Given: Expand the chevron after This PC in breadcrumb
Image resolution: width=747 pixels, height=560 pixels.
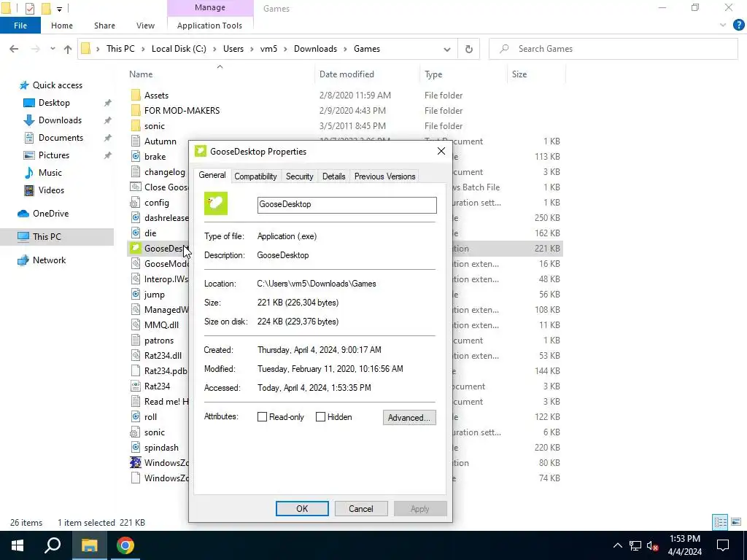Looking at the screenshot, I should click(143, 49).
